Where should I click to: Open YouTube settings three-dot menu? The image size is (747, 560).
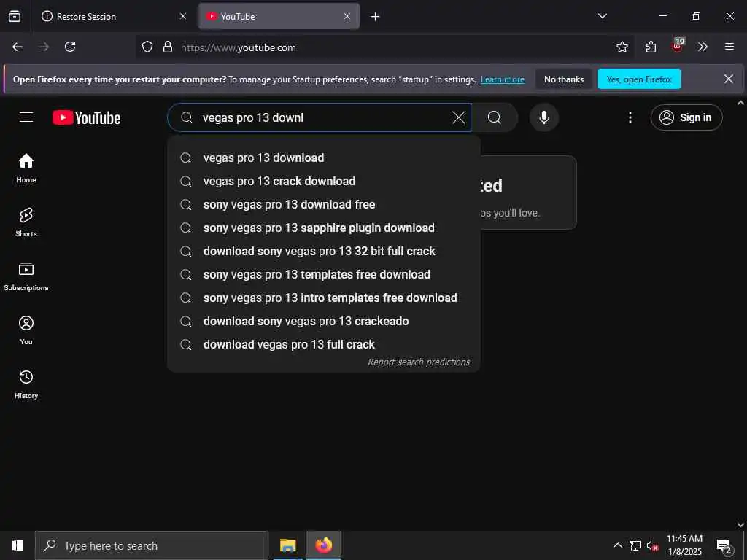point(630,117)
